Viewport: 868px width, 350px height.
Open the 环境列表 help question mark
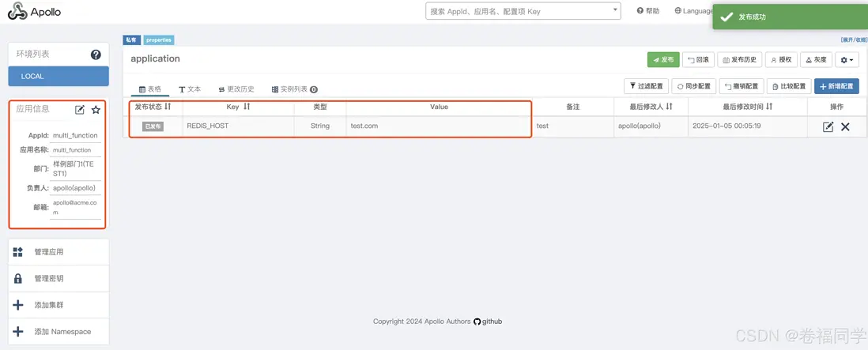96,55
